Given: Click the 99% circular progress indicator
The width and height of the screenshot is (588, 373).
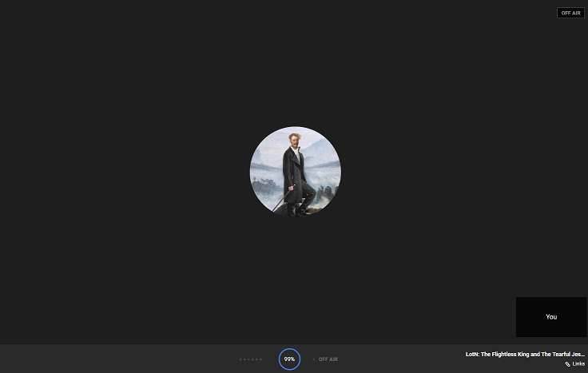Looking at the screenshot, I should tap(289, 359).
